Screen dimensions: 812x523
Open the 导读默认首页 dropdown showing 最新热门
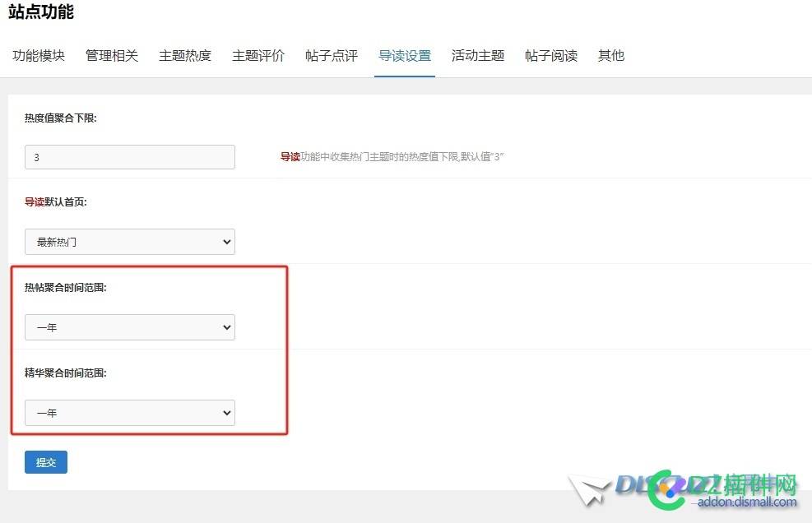(129, 241)
